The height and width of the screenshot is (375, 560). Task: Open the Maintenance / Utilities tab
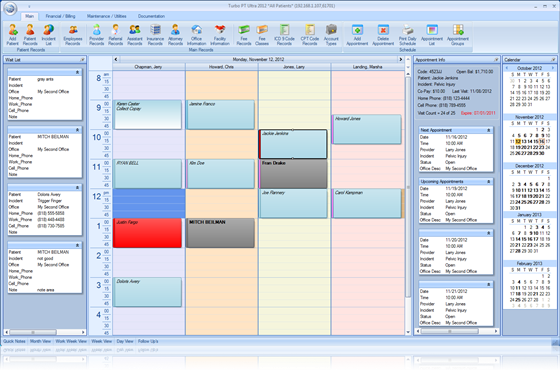[x=106, y=16]
